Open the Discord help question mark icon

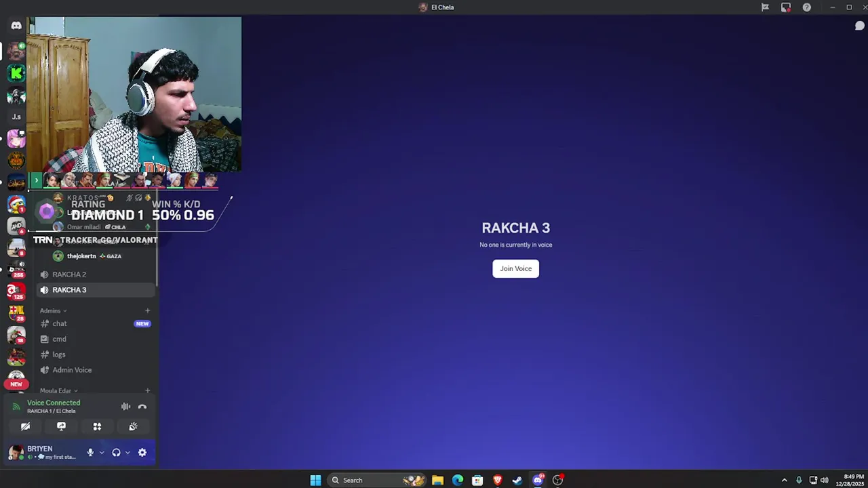[x=806, y=7]
